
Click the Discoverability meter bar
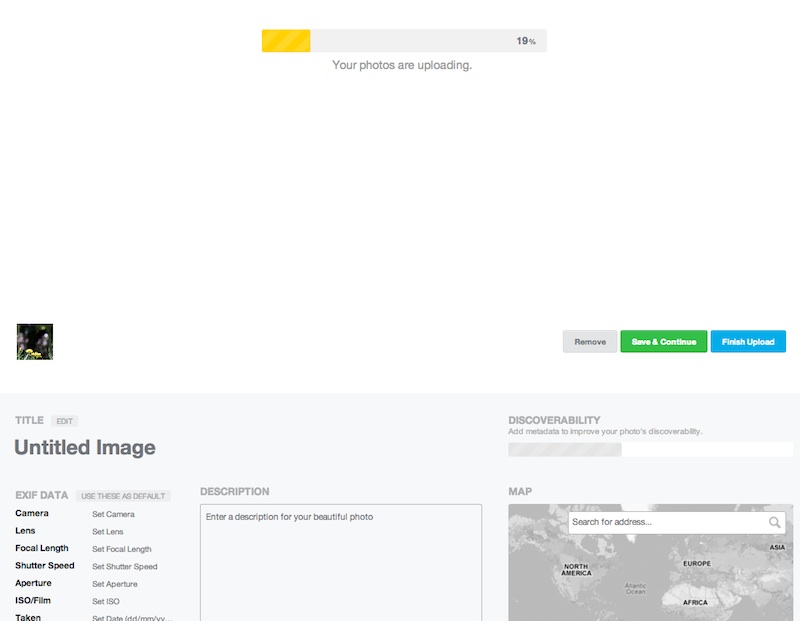(650, 450)
